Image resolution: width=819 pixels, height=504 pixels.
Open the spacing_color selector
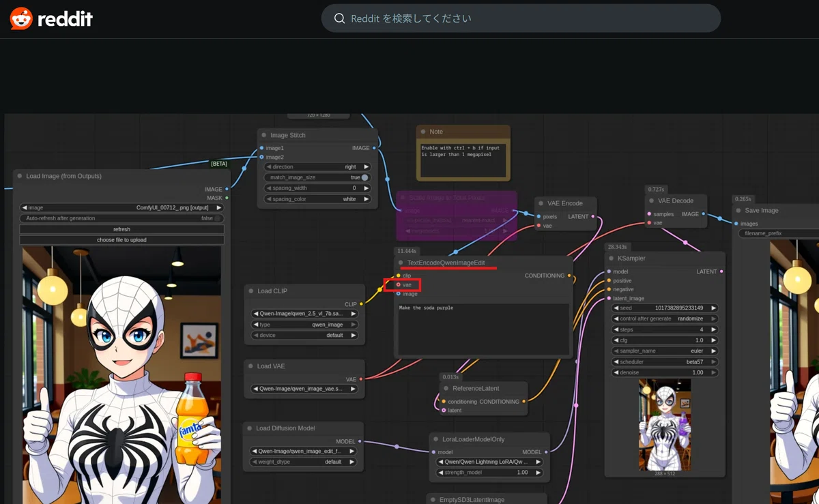317,199
